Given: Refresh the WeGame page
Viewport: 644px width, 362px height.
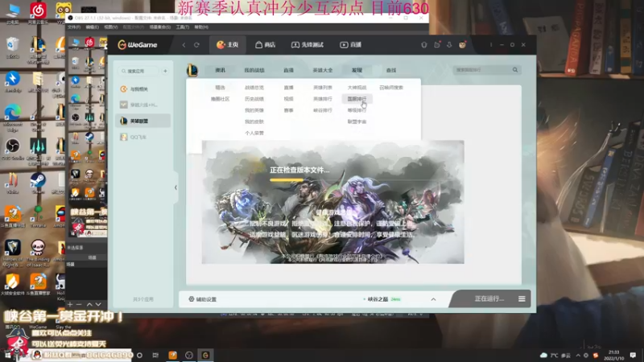Looking at the screenshot, I should 196,45.
